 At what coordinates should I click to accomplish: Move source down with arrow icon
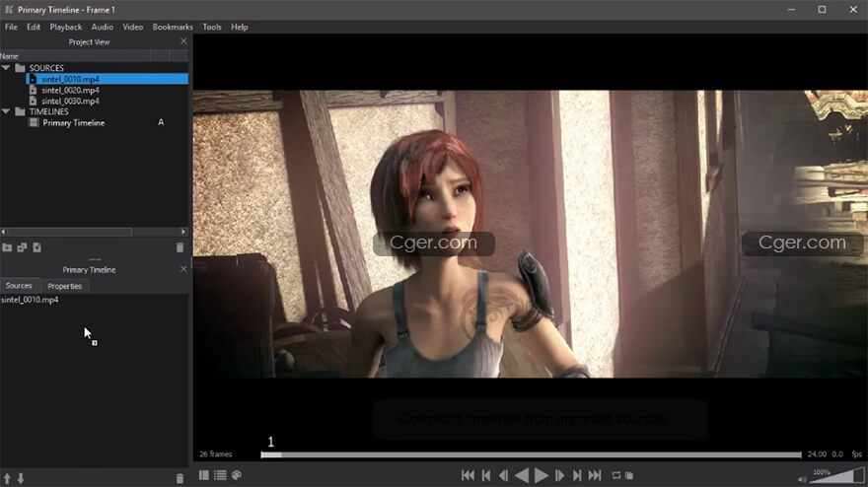click(x=21, y=479)
